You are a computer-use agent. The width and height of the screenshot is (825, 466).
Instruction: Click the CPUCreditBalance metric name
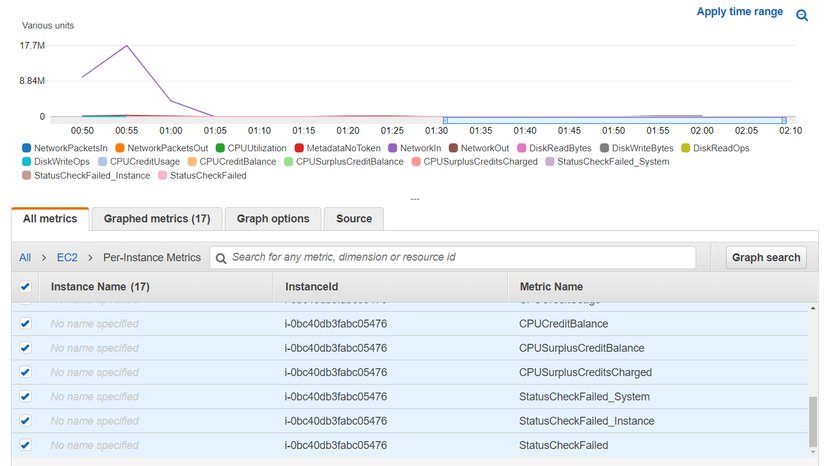564,324
